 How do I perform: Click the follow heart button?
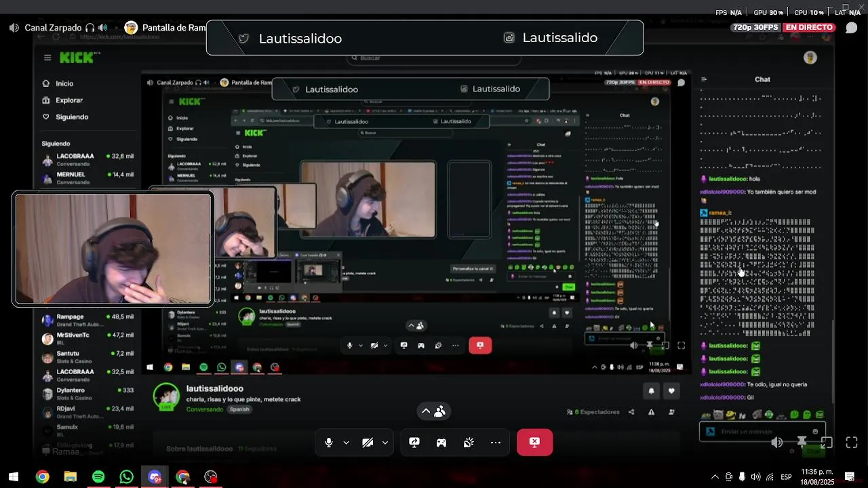pyautogui.click(x=671, y=391)
